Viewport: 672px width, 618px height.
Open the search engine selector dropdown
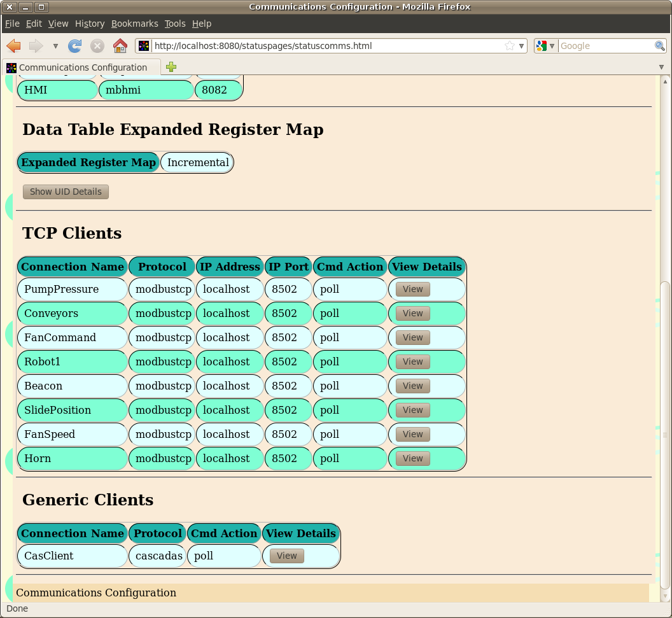551,45
